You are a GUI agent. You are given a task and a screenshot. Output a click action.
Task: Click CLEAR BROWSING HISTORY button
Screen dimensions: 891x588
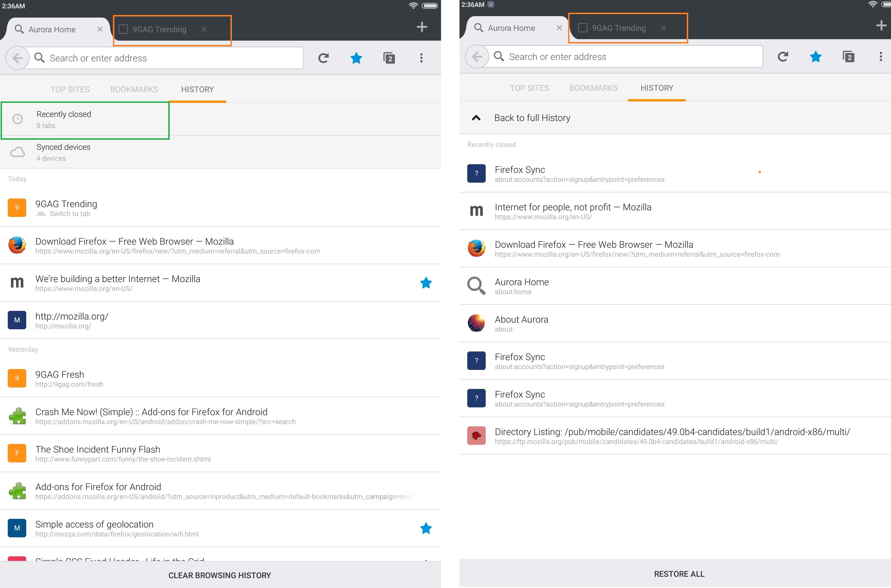(x=220, y=575)
